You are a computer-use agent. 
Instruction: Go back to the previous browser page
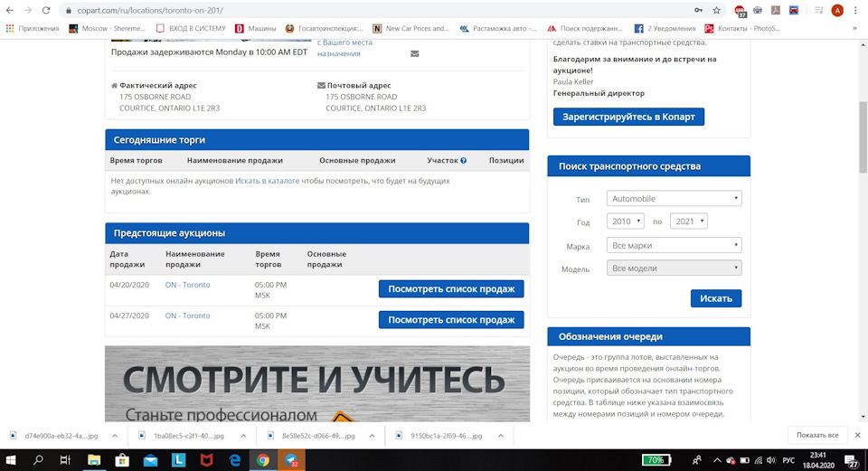pos(10,10)
